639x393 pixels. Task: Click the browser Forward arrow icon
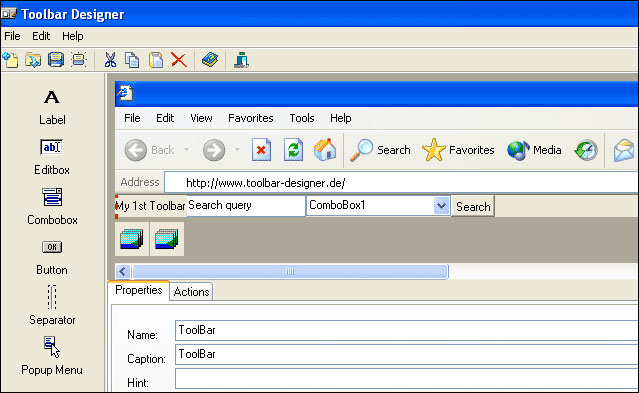[214, 150]
